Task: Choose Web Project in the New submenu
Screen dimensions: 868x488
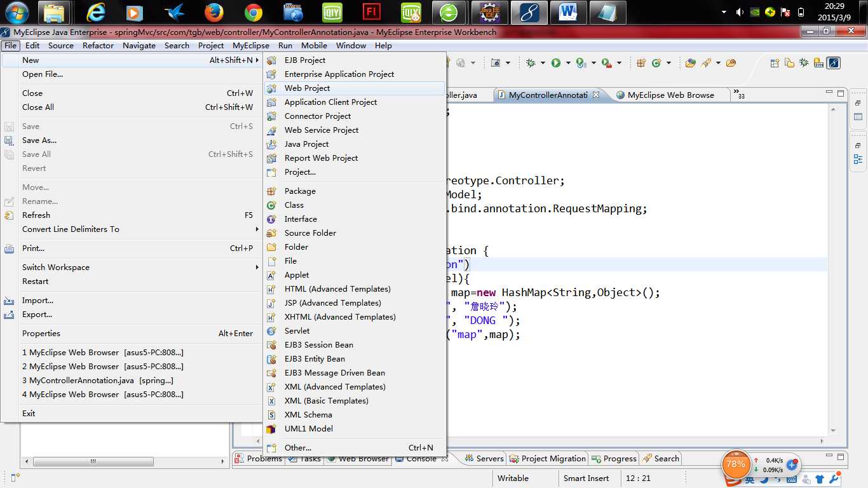Action: click(x=354, y=88)
